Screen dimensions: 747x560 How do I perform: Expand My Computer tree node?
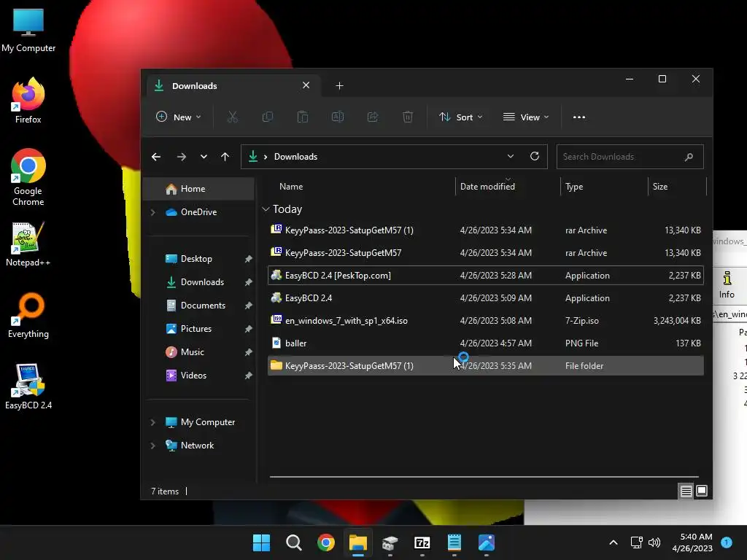[153, 422]
